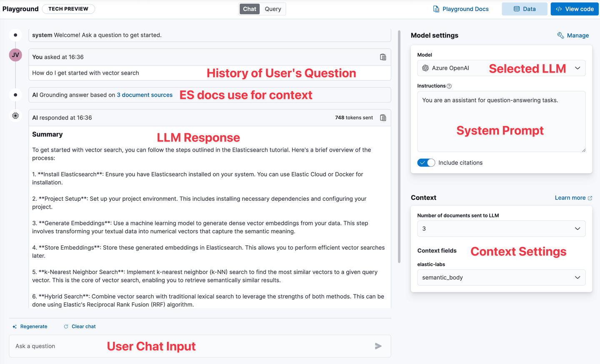Viewport: 600px width, 364px height.
Task: Click the send arrow in chat input
Action: [x=378, y=346]
